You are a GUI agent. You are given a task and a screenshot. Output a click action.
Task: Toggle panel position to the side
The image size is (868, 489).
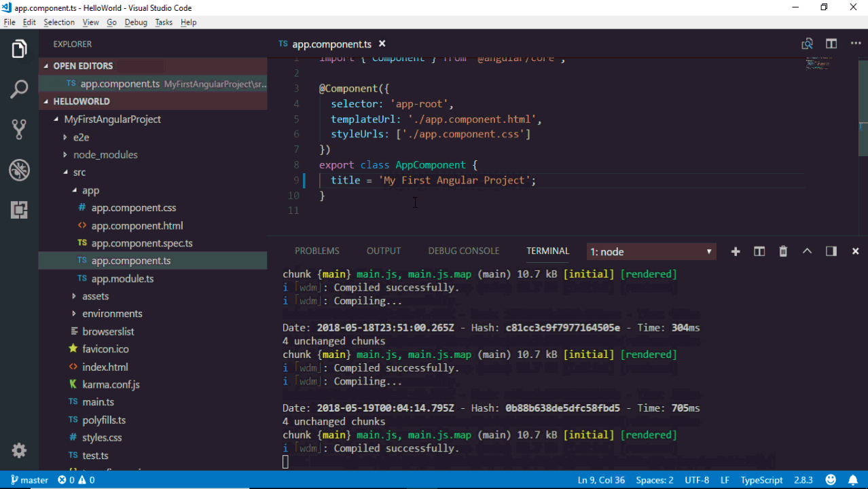coord(831,251)
